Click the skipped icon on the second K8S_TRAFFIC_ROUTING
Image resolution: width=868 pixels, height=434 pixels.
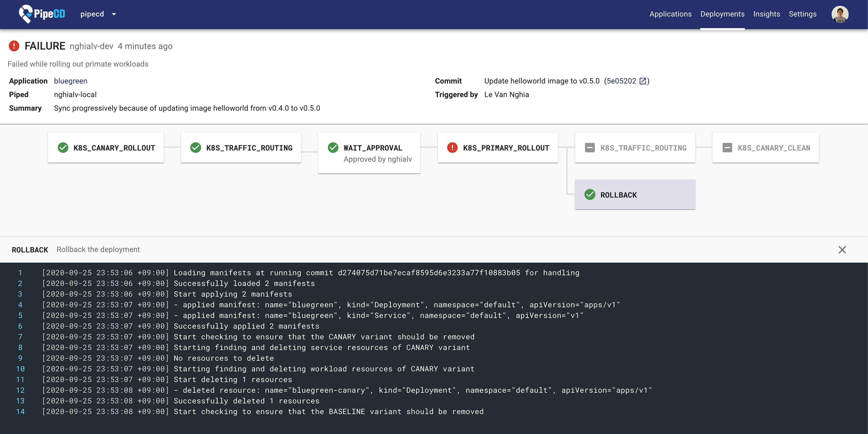(x=590, y=147)
